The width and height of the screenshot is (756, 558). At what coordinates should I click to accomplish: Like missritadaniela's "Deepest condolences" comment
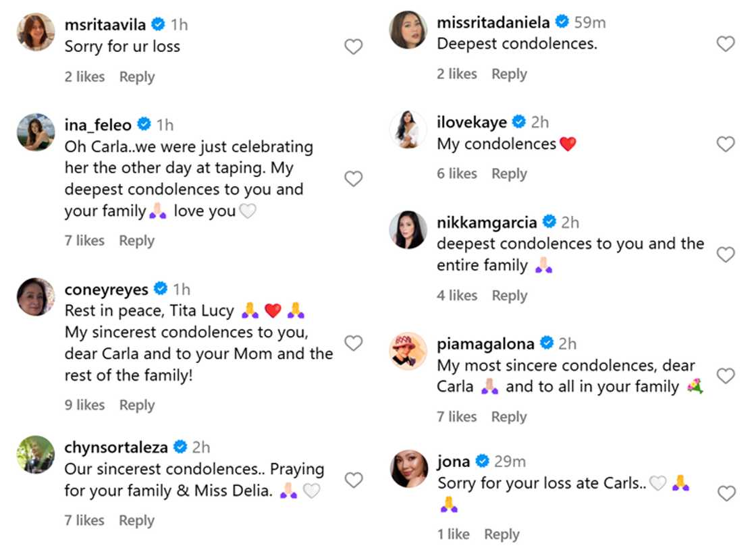tap(726, 44)
